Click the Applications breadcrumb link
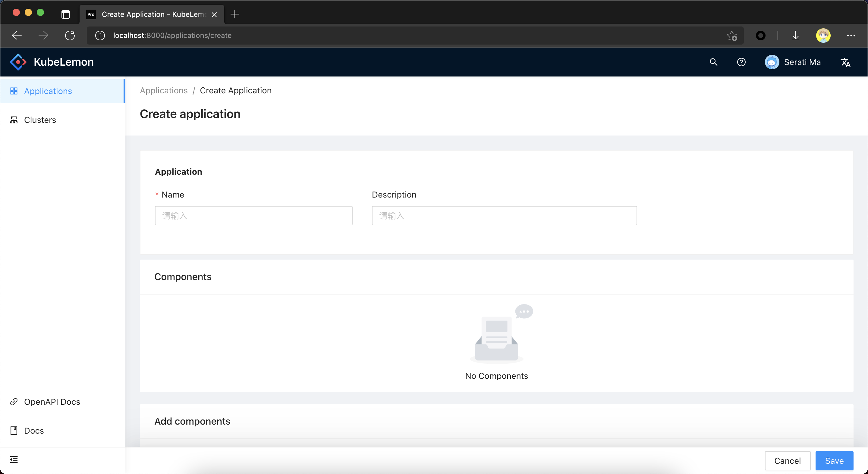Image resolution: width=868 pixels, height=474 pixels. pos(163,91)
